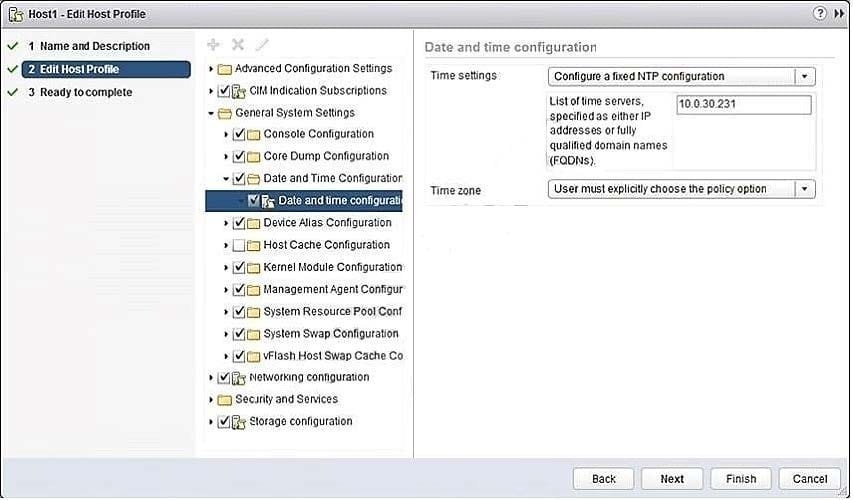853x500 pixels.
Task: Toggle Date and Time Configuration folder checkbox
Action: click(239, 178)
